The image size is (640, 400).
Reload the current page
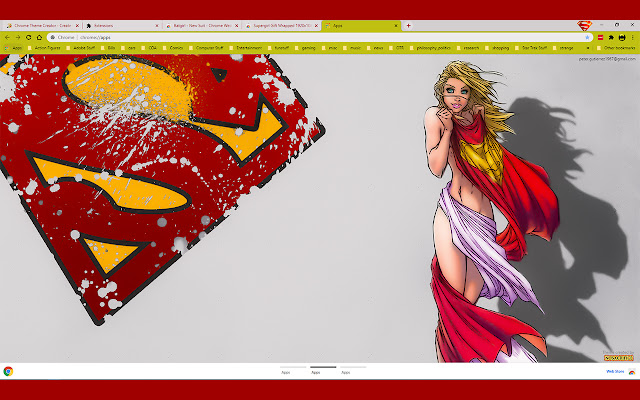(29, 37)
